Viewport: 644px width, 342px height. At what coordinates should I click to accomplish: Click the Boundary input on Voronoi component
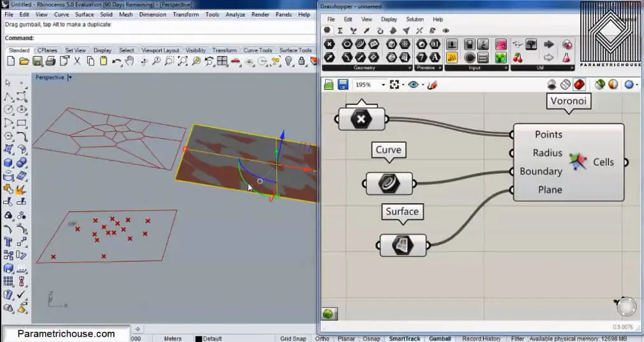pyautogui.click(x=541, y=171)
